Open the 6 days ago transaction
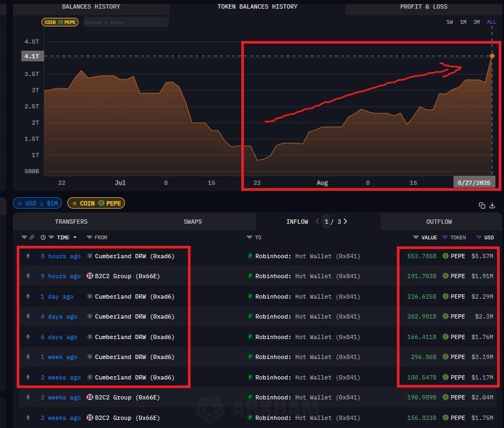504x428 pixels. [x=59, y=337]
